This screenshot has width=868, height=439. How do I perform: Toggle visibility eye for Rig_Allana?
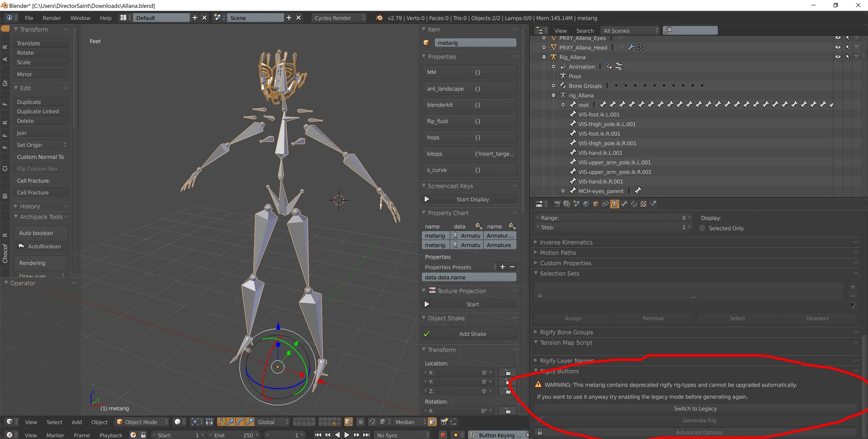[x=838, y=57]
